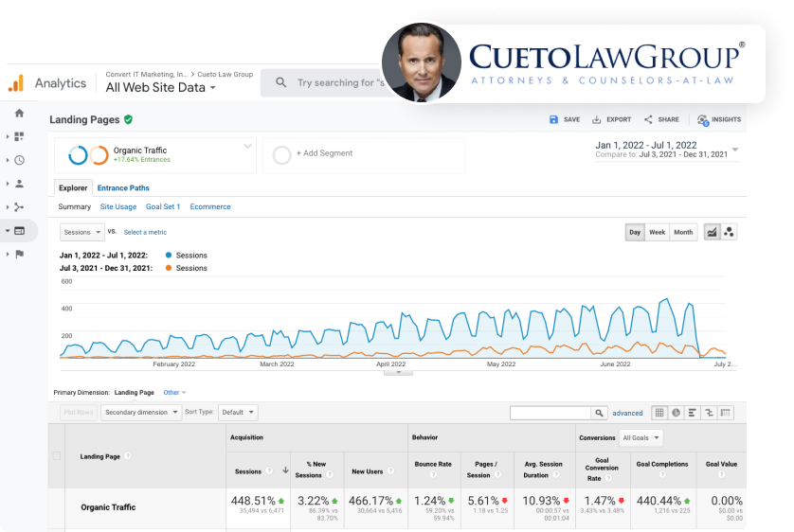Select the Explorer tab

tap(73, 187)
